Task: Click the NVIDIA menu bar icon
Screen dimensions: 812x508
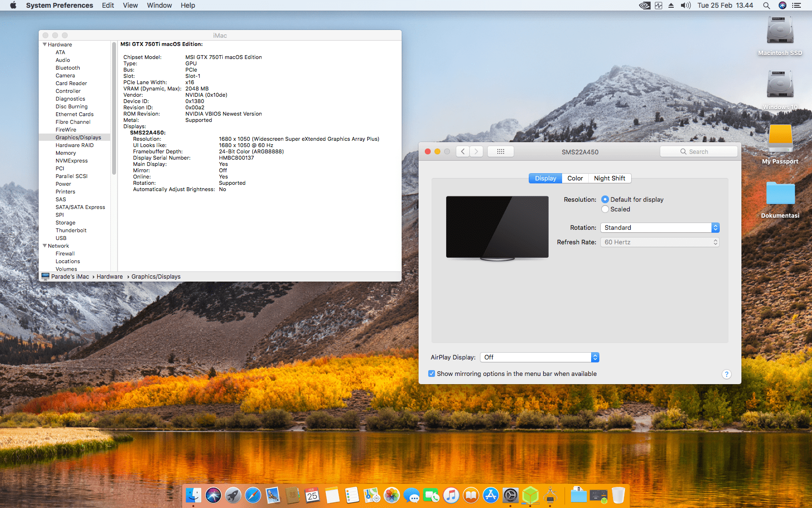Action: point(644,5)
